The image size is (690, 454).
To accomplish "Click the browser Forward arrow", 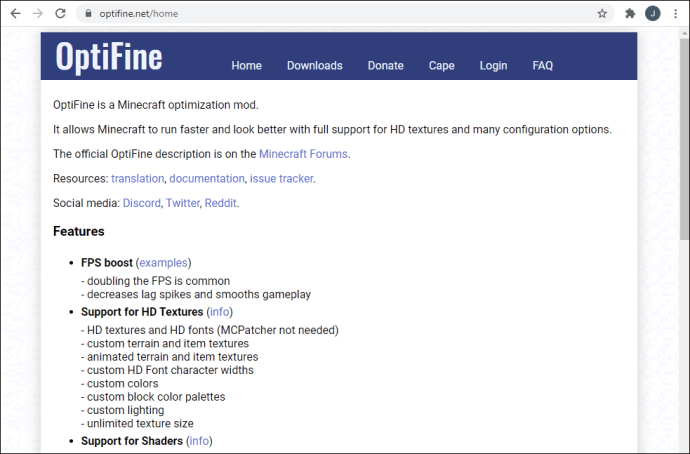I will point(37,14).
